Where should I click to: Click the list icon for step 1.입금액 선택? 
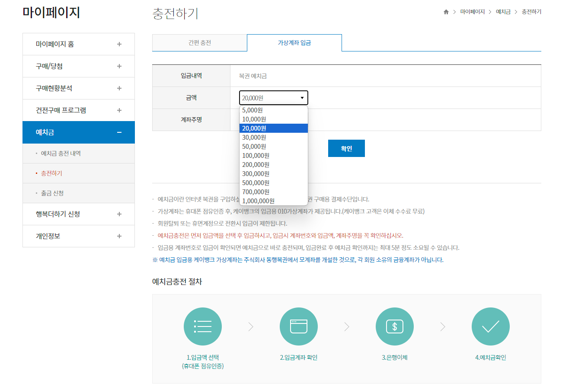pyautogui.click(x=203, y=326)
